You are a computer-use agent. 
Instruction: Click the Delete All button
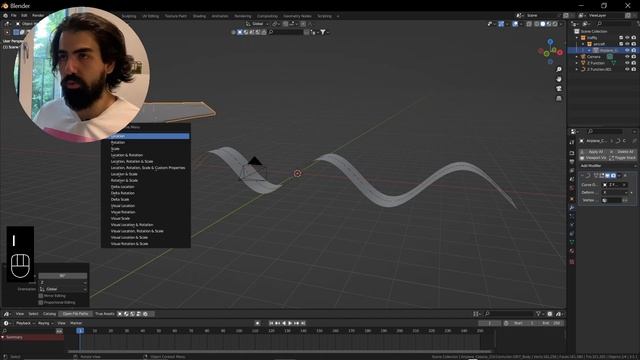click(622, 152)
